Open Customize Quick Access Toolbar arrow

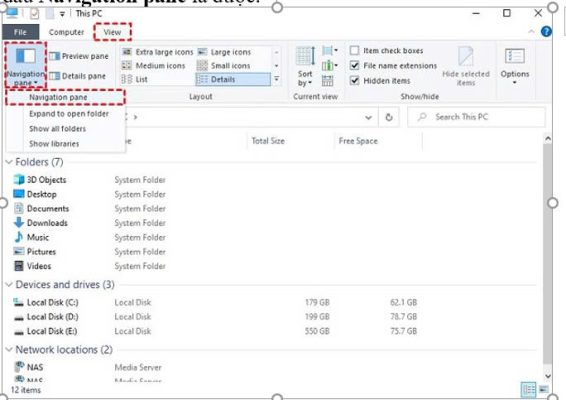pyautogui.click(x=62, y=14)
